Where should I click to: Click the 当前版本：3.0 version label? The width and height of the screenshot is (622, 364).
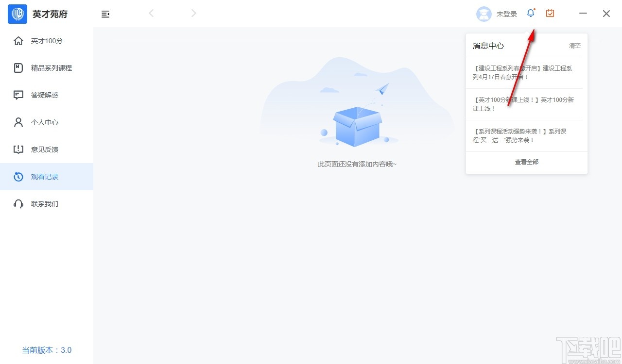(46, 349)
